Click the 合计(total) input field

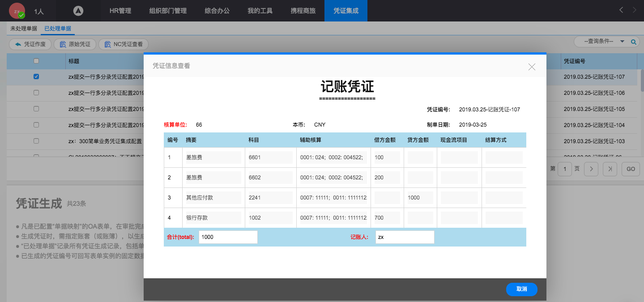(x=228, y=237)
